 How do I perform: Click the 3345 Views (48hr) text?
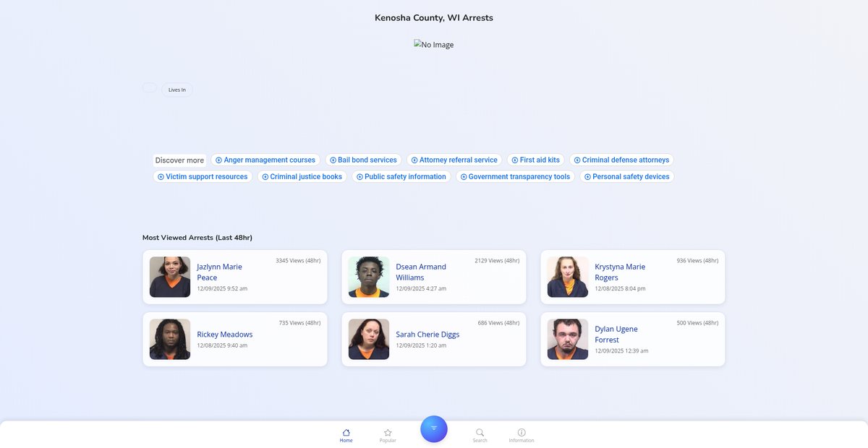(x=298, y=260)
